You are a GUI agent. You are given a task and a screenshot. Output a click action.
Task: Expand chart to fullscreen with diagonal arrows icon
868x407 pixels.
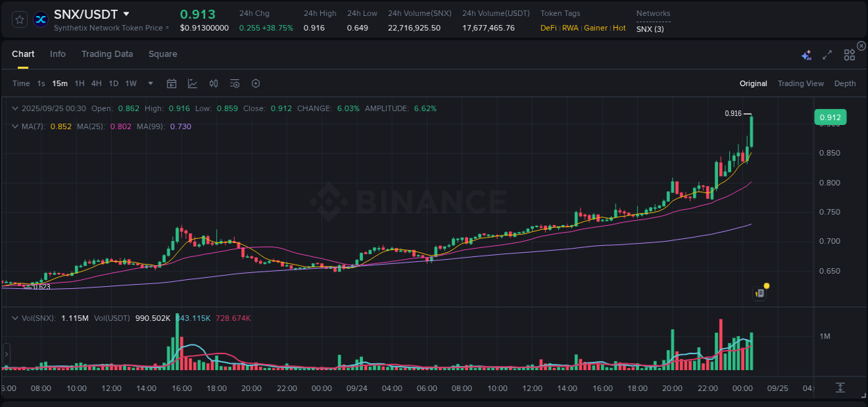827,54
